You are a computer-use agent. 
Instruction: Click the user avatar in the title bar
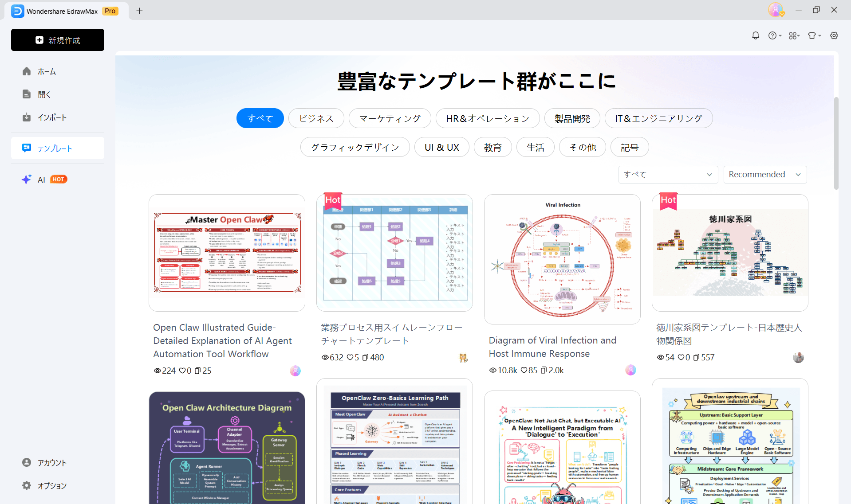coord(776,9)
